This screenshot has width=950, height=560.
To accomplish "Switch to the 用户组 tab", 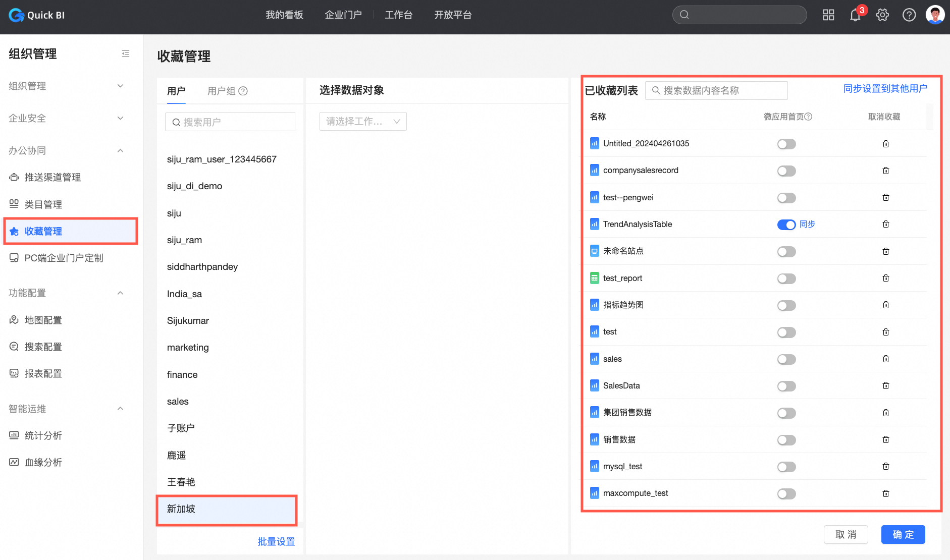I will click(222, 91).
